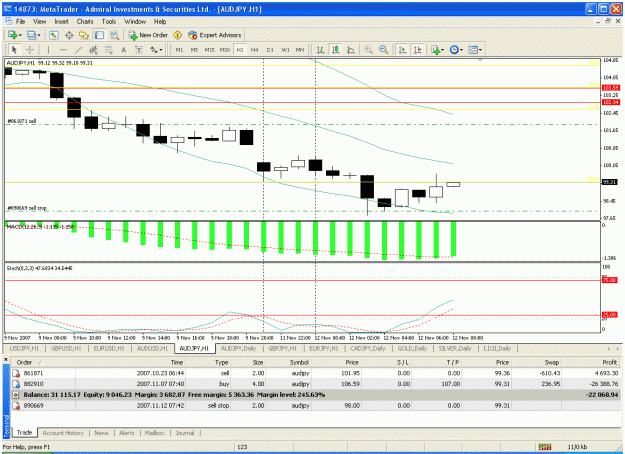Image resolution: width=625 pixels, height=454 pixels.
Task: Switch to the W1 timeframe
Action: pyautogui.click(x=285, y=50)
